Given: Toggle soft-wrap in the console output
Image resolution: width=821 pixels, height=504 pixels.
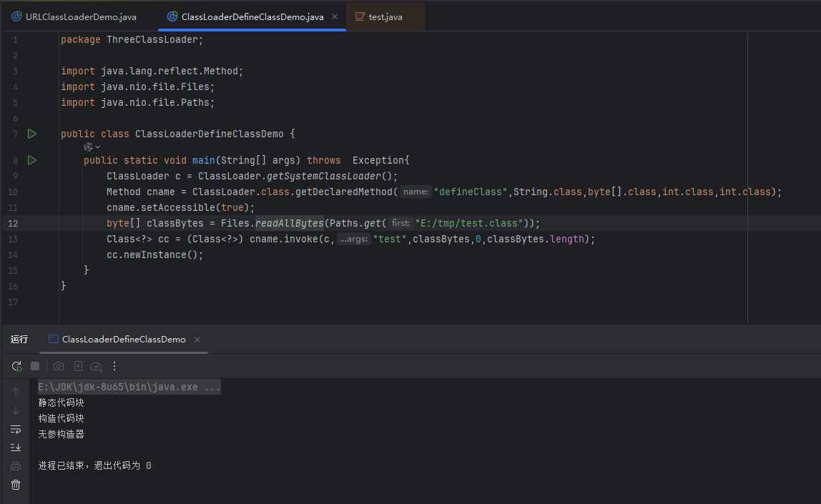Looking at the screenshot, I should point(16,429).
